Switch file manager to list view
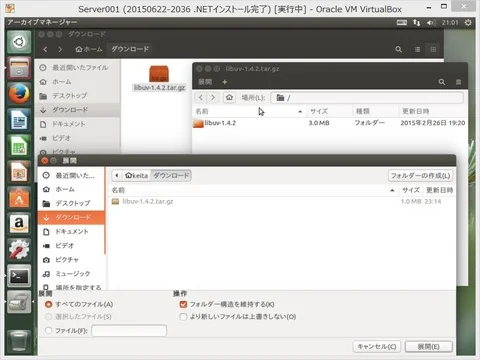 417,49
